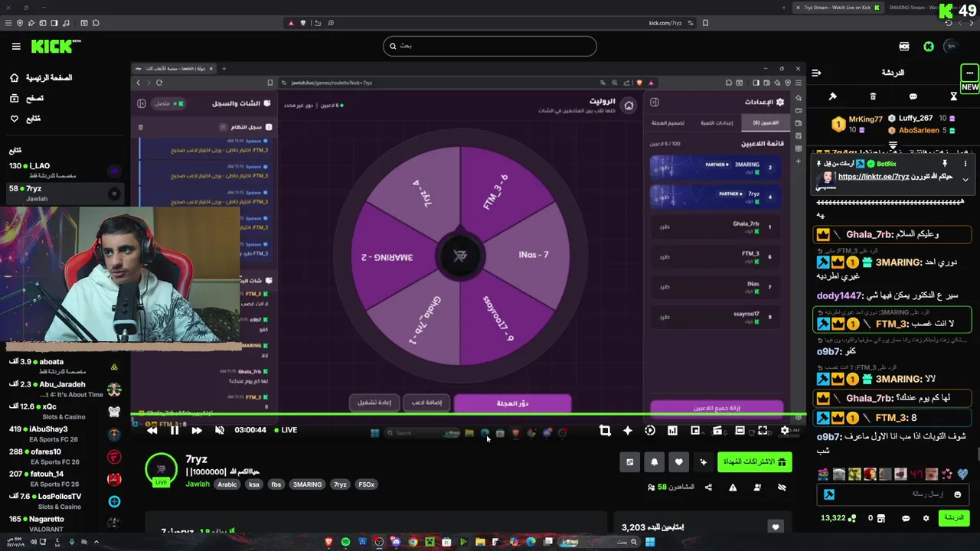
Task: Click the card icon left of the bell
Action: coord(629,461)
